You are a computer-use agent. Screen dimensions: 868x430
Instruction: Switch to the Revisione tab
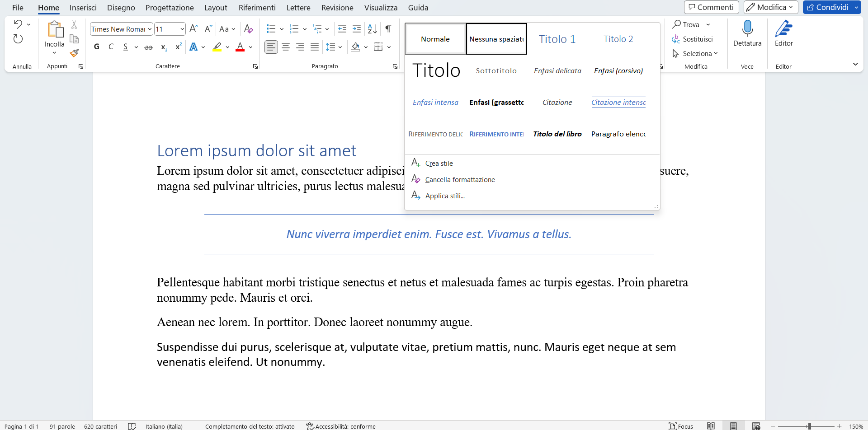pos(337,8)
